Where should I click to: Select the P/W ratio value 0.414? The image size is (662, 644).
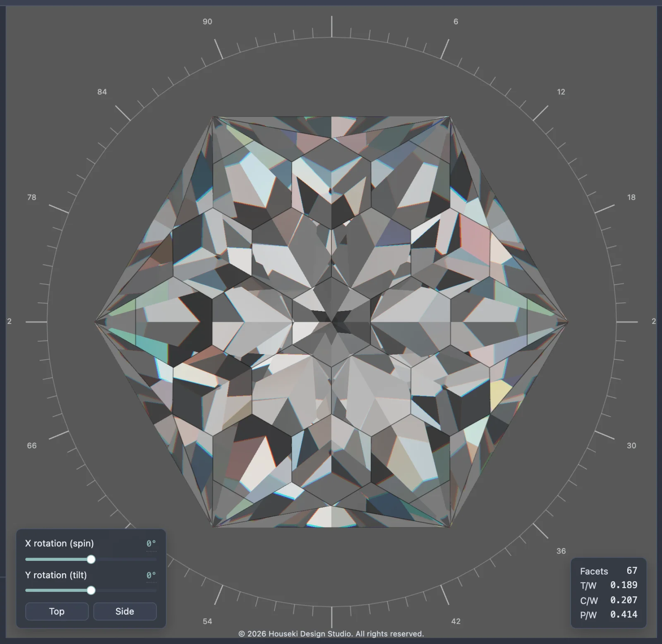624,615
